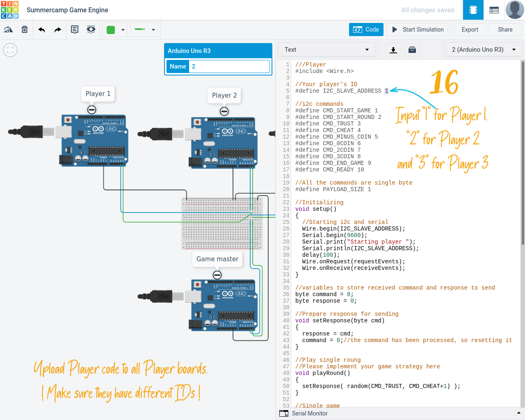Image resolution: width=525 pixels, height=420 pixels.
Task: Open the user profile avatar
Action: [x=515, y=10]
